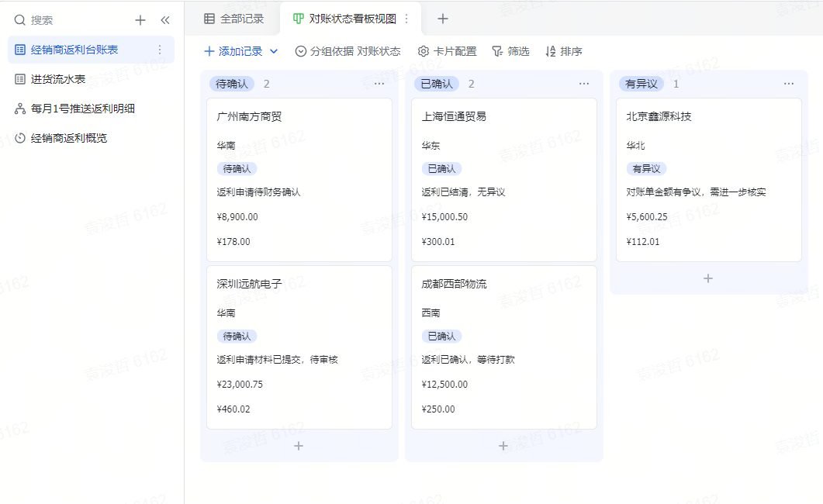Add a new view with plus tab
The height and width of the screenshot is (504, 823).
442,19
